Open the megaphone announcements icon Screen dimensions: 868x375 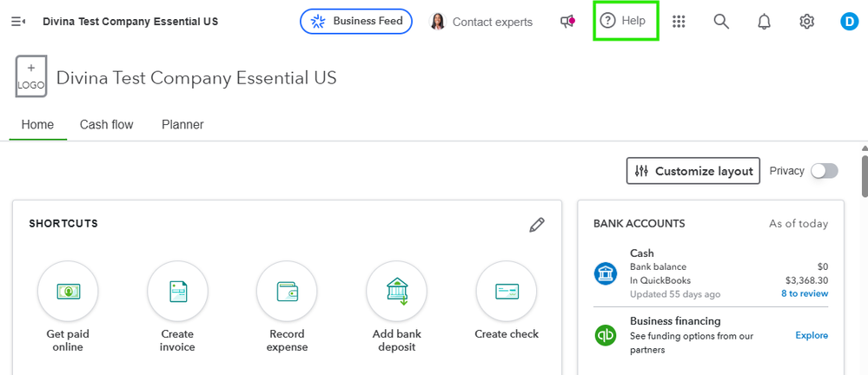point(567,22)
